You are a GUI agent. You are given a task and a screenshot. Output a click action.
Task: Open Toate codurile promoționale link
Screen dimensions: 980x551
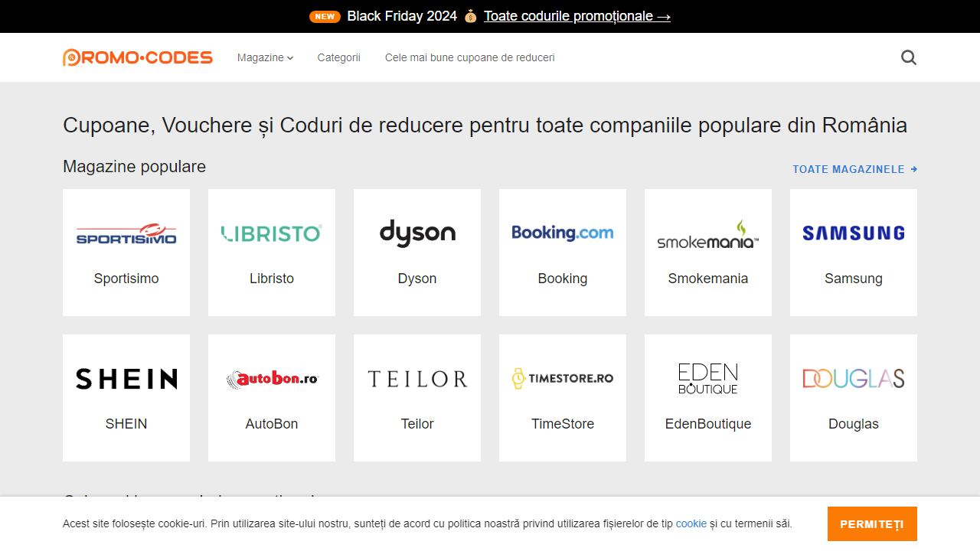point(577,16)
